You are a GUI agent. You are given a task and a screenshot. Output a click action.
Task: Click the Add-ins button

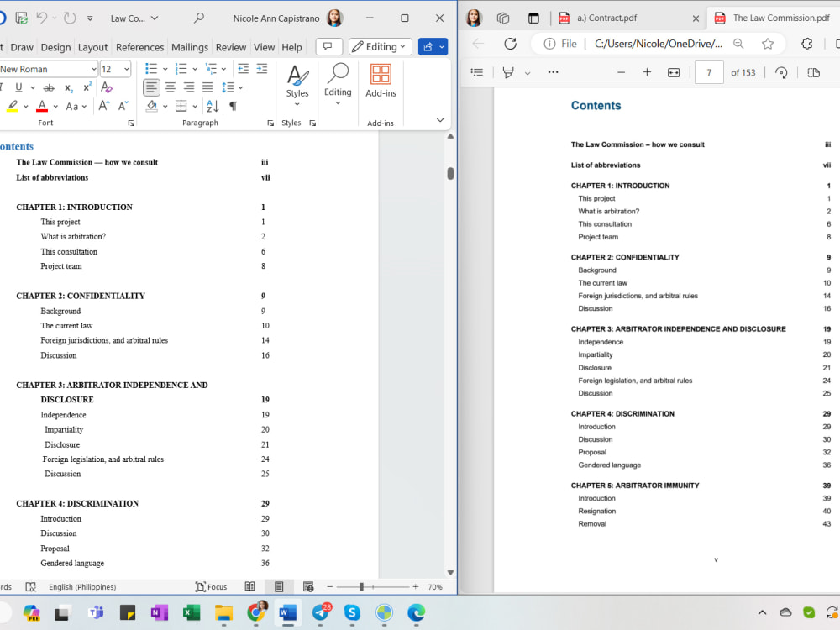(x=381, y=81)
